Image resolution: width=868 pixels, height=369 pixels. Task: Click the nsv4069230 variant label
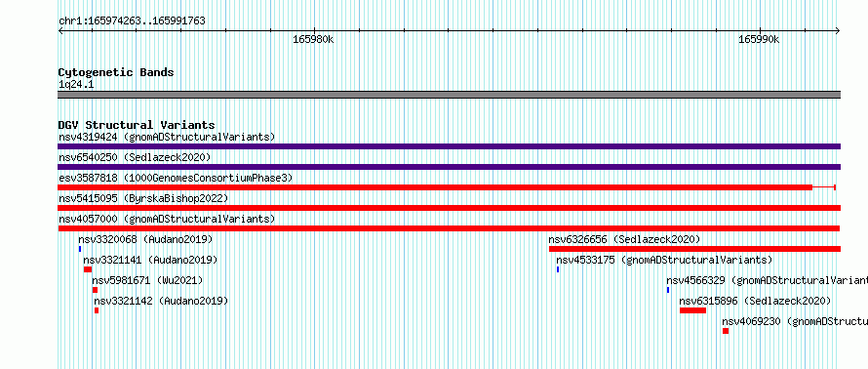pos(795,321)
